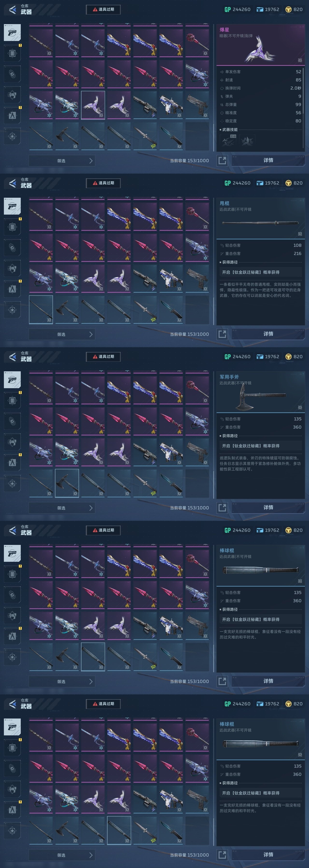309x868 pixels.
Task: Click 详情 button under the 军用手斧 panel
Action: tap(268, 508)
